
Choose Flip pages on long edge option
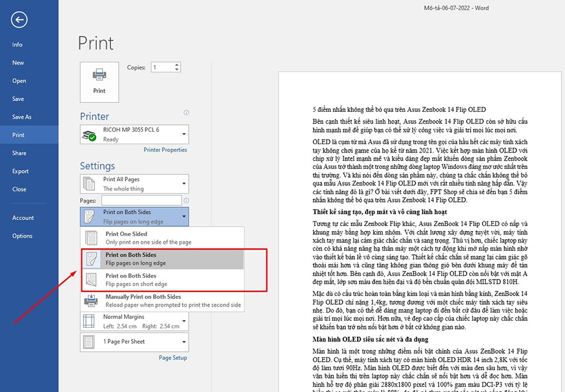pyautogui.click(x=163, y=259)
